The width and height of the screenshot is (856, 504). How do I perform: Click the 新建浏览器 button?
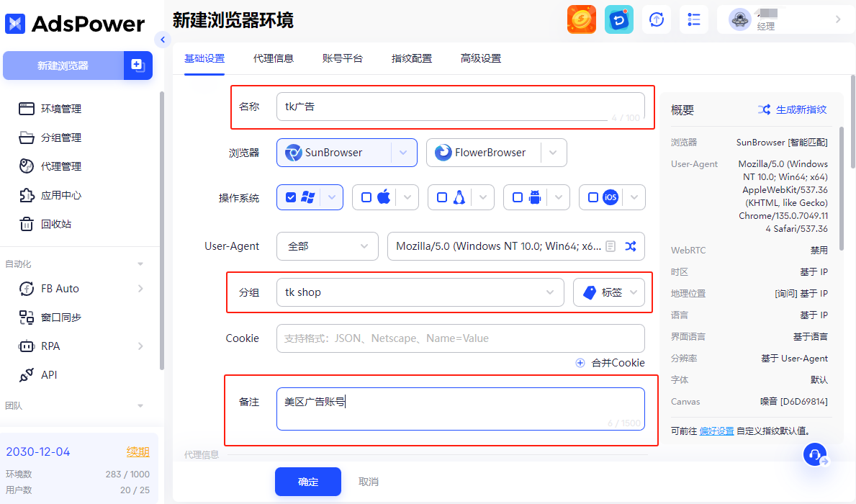pyautogui.click(x=63, y=66)
